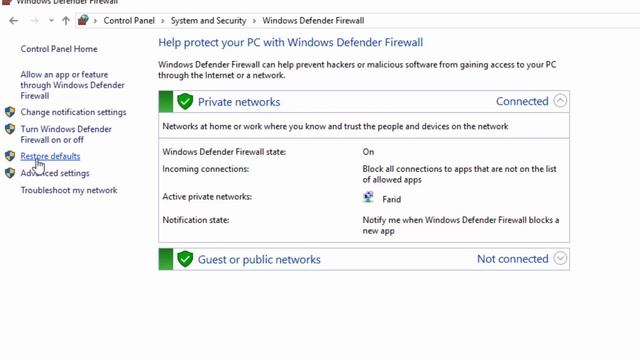This screenshot has width=640, height=360.
Task: Go to Control Panel Home
Action: [x=59, y=49]
